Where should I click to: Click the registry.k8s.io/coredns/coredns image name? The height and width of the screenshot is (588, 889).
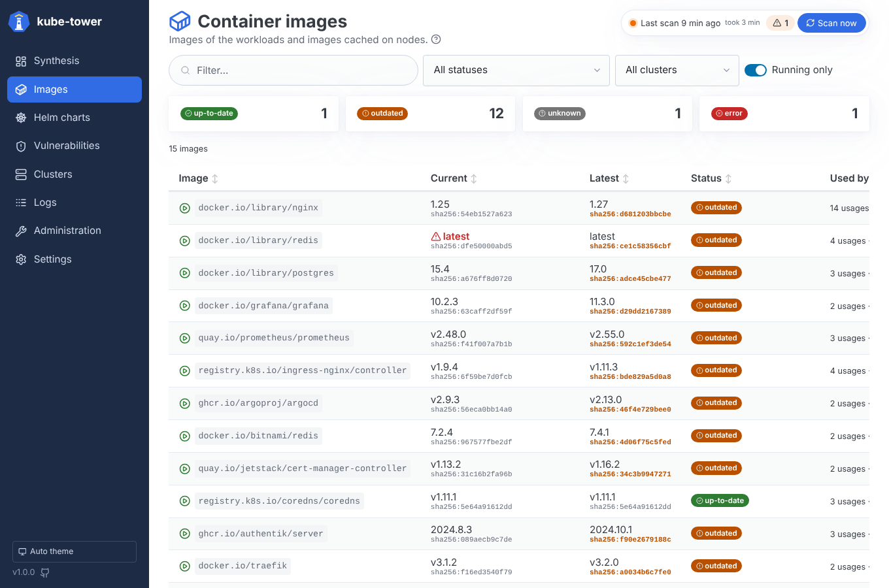[279, 501]
